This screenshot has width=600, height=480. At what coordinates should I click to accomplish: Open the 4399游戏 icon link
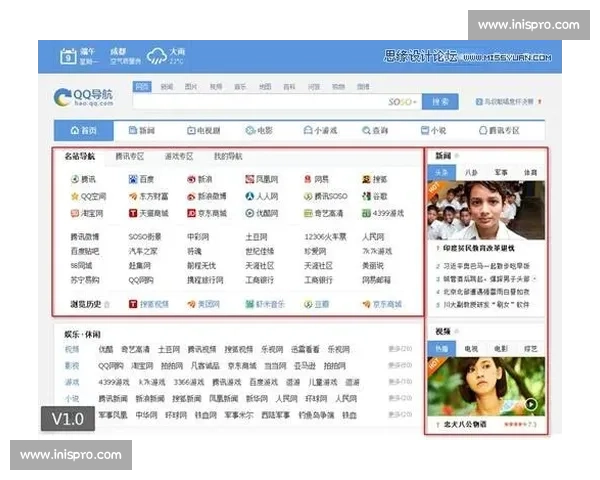[x=366, y=213]
